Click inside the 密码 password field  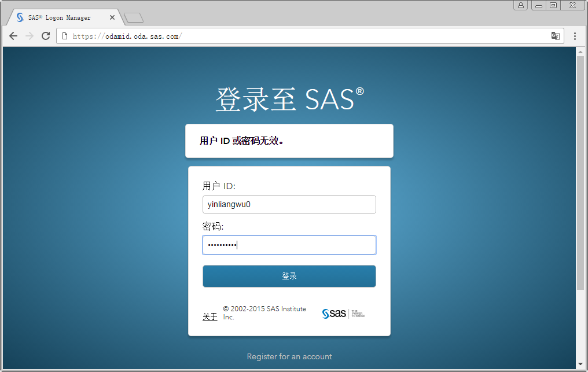pos(289,245)
